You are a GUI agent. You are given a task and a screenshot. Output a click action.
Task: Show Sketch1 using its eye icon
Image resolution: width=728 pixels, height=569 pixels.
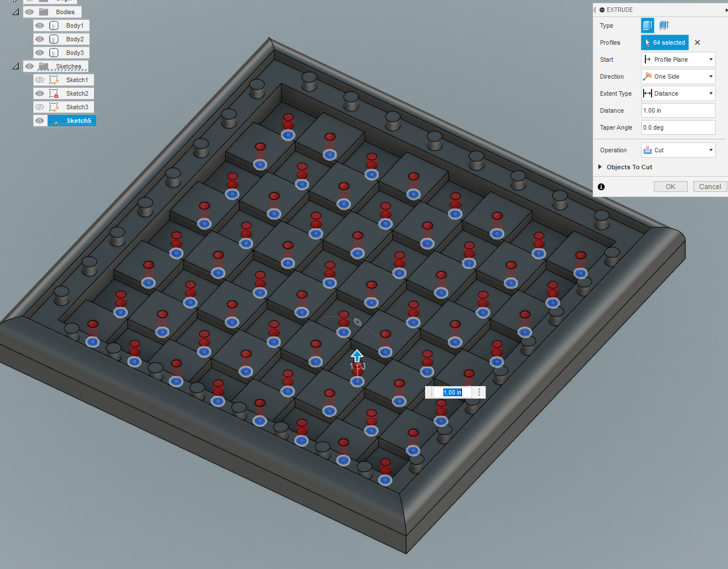tap(40, 80)
